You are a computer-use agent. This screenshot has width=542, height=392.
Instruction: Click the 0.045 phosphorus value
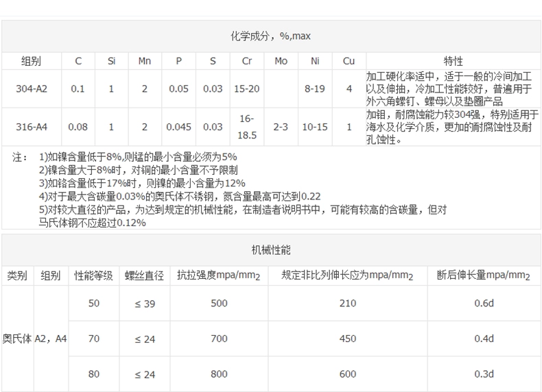pyautogui.click(x=178, y=127)
